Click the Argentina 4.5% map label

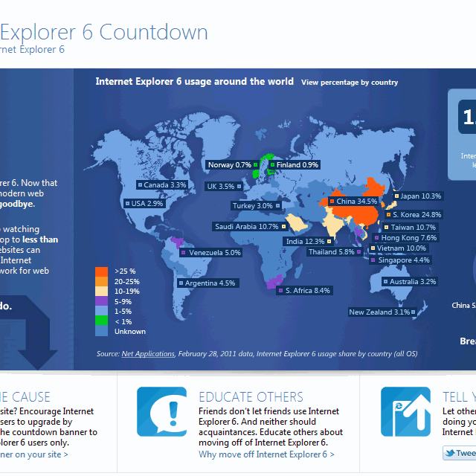click(x=208, y=283)
